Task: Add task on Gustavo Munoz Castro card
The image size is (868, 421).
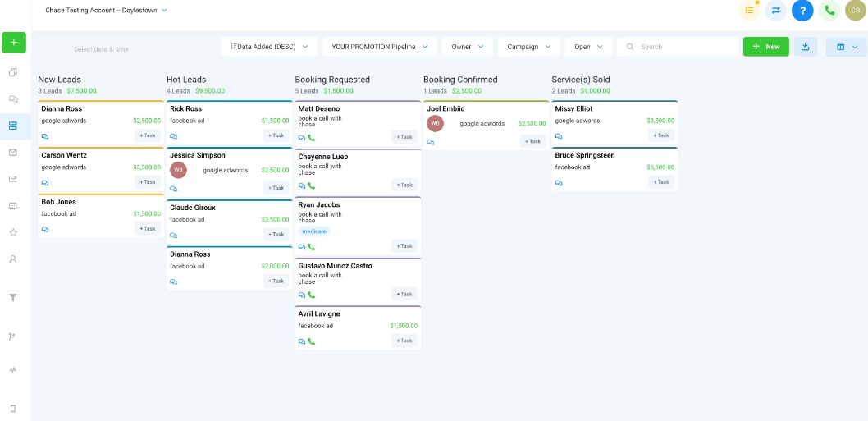Action: (x=404, y=294)
